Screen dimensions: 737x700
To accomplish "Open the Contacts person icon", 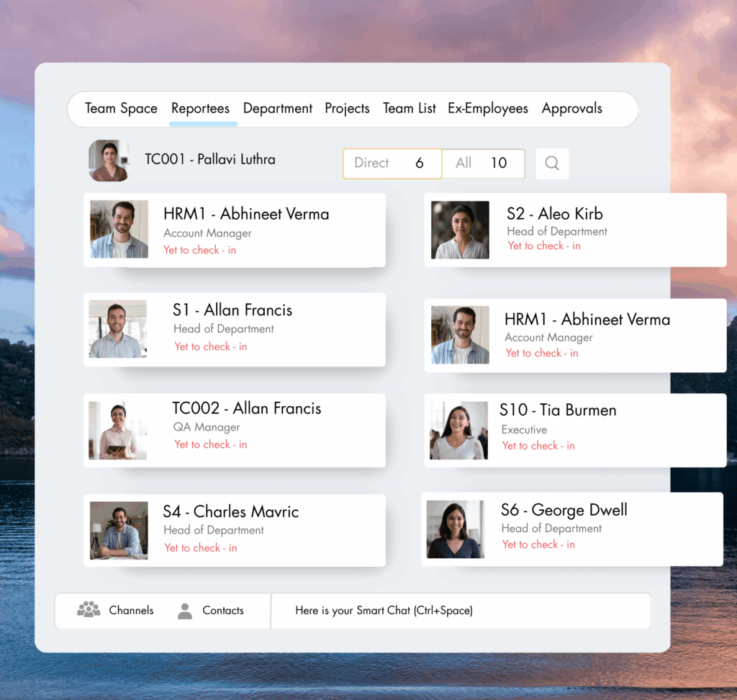I will (x=185, y=611).
